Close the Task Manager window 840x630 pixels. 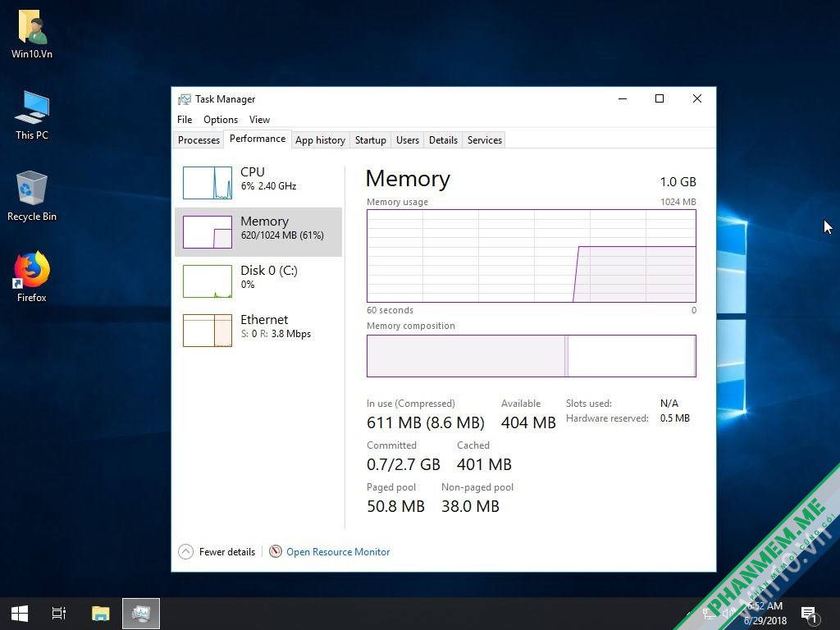click(x=697, y=98)
